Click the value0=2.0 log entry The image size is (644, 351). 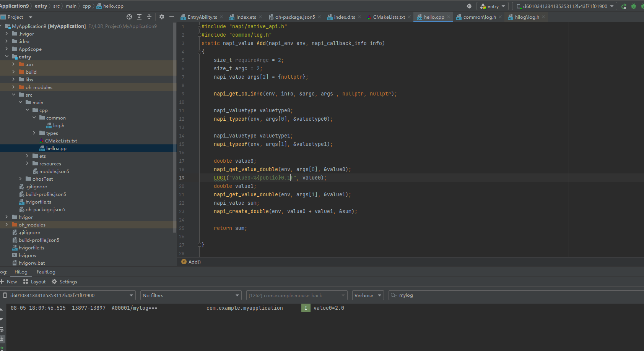(x=329, y=308)
